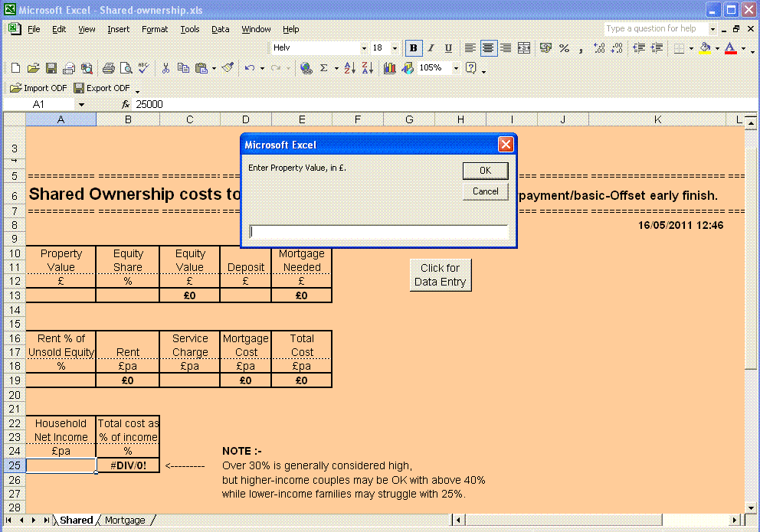Viewport: 760px width, 532px height.
Task: Increase decimal places
Action: 599,48
